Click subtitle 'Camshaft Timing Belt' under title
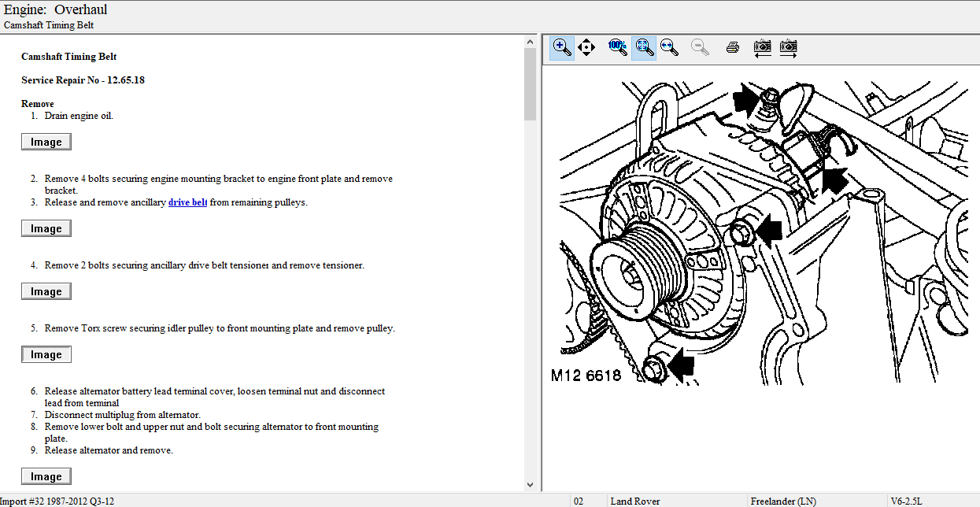 click(x=49, y=25)
